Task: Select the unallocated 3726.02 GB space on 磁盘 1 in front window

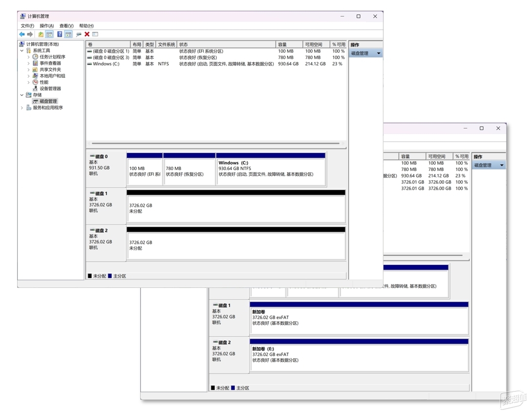Action: pos(236,206)
